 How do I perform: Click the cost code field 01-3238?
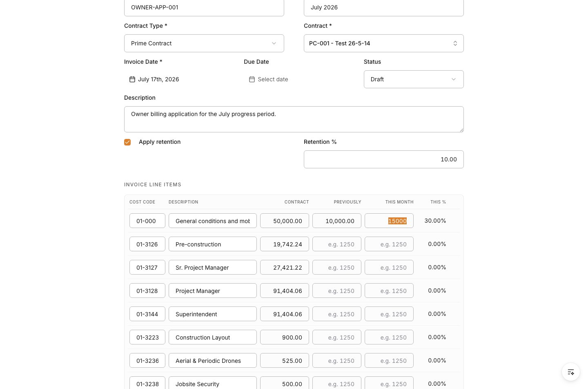point(147,383)
